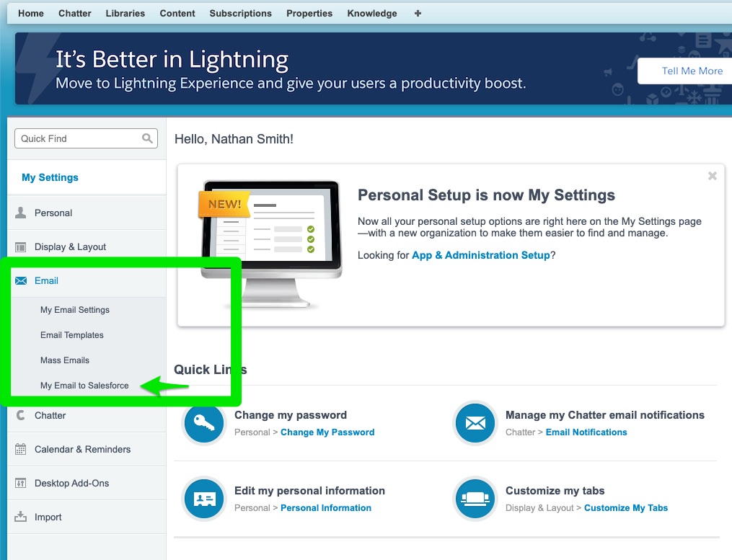Click the Desktop Add-Ons icon
Screen dimensions: 732x560
(x=21, y=483)
